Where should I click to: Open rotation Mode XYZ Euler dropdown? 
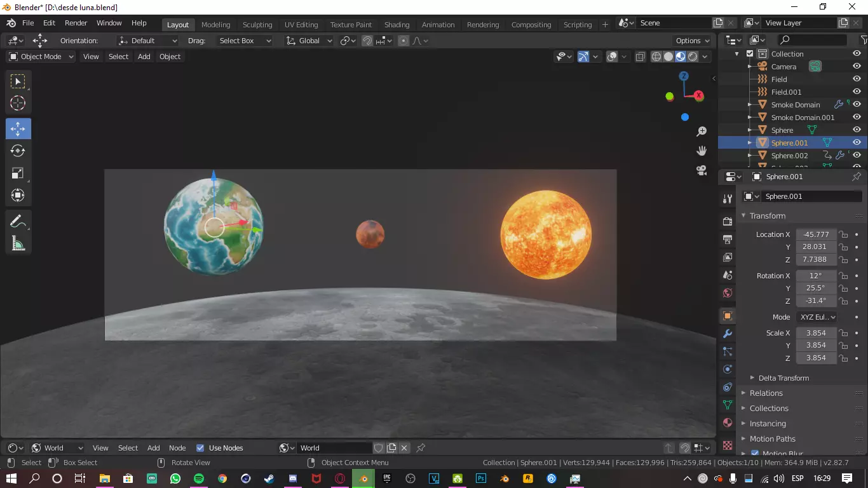[817, 317]
